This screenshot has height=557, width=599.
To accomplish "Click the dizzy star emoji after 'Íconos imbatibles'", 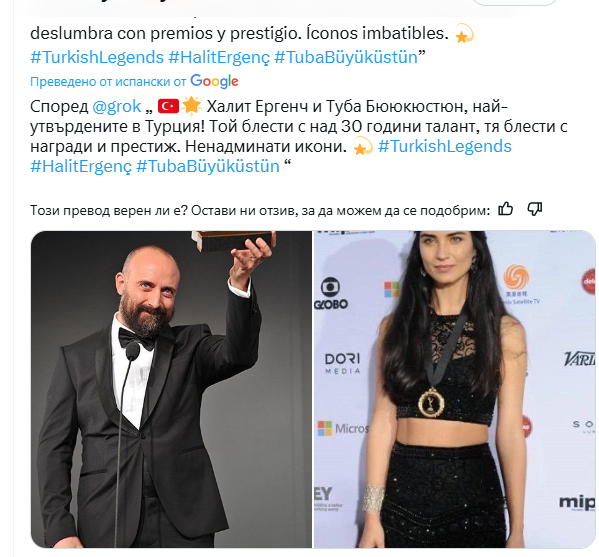I will tap(464, 34).
